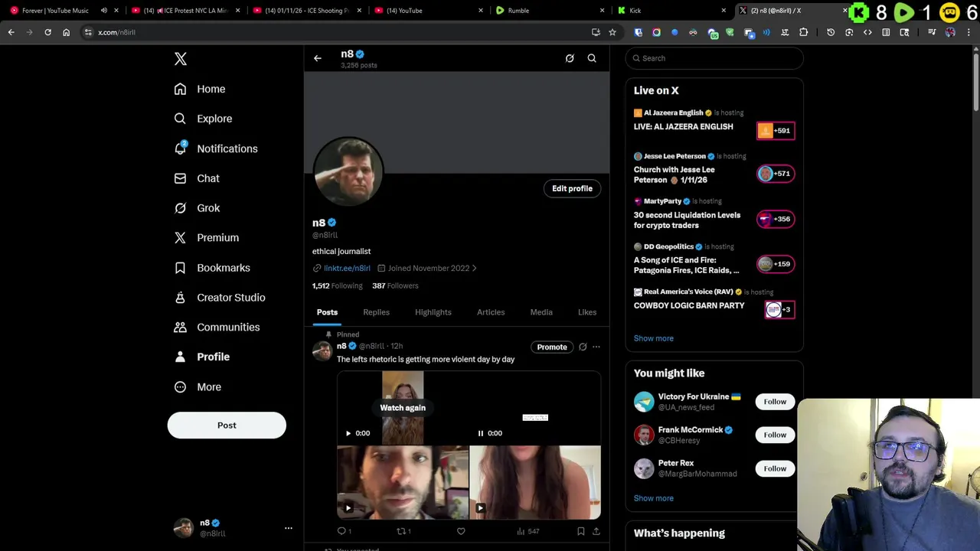Like the pinned post

coord(461,531)
